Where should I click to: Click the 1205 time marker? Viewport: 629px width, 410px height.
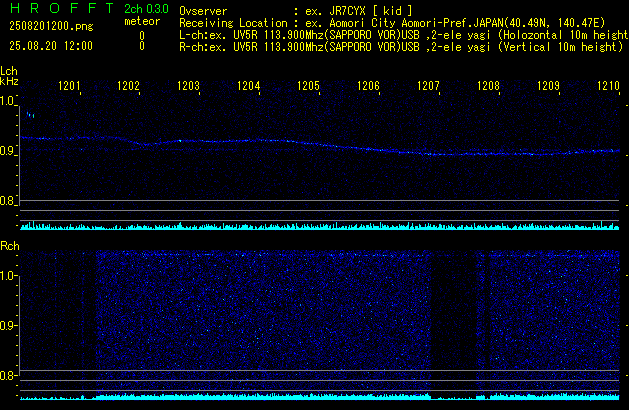(x=308, y=86)
